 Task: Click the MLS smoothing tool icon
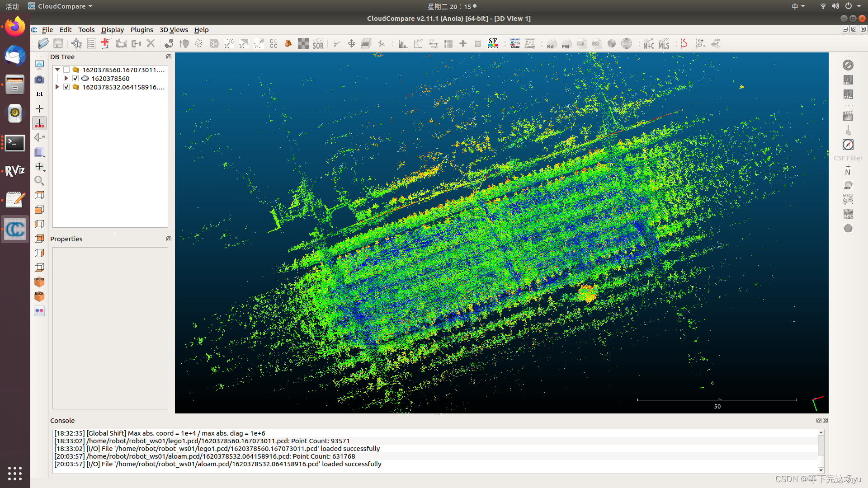pos(664,44)
